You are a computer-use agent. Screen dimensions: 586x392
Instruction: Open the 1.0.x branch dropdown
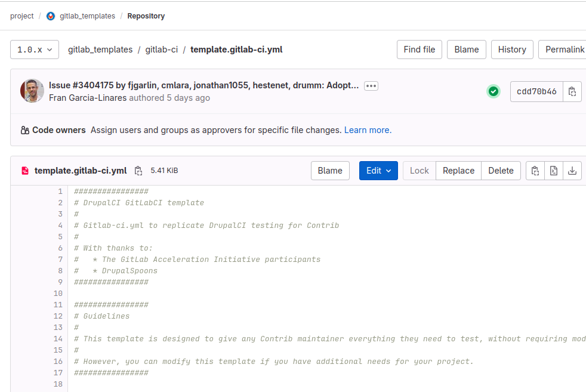click(x=35, y=50)
